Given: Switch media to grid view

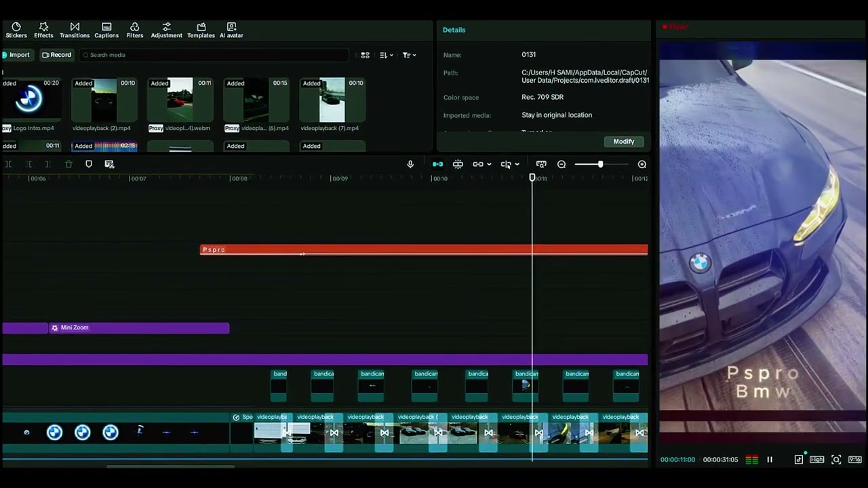Looking at the screenshot, I should 365,55.
